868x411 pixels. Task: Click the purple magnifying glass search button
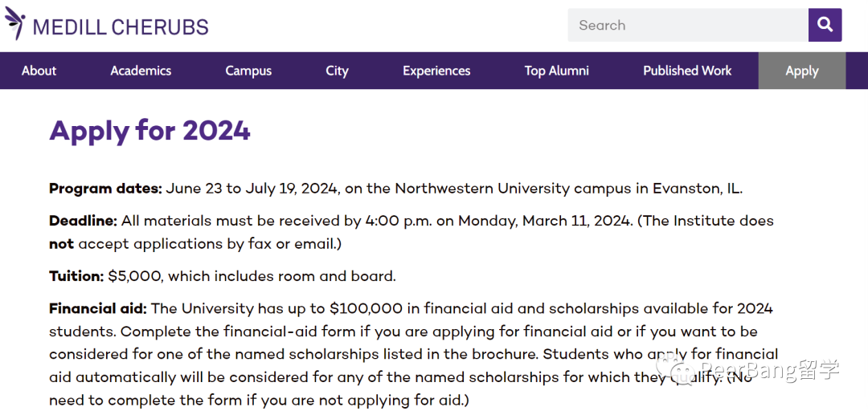point(825,25)
